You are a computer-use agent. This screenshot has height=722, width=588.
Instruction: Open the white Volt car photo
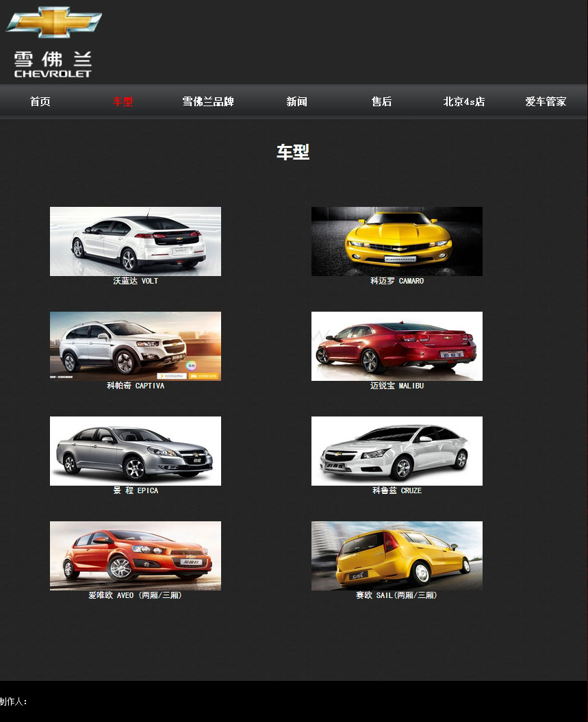(x=136, y=241)
